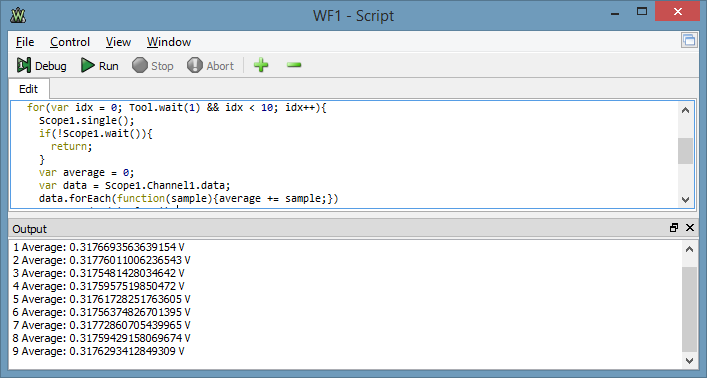
Task: Click output line '6 Average: 0.31756374826701395 V'
Action: [101, 312]
